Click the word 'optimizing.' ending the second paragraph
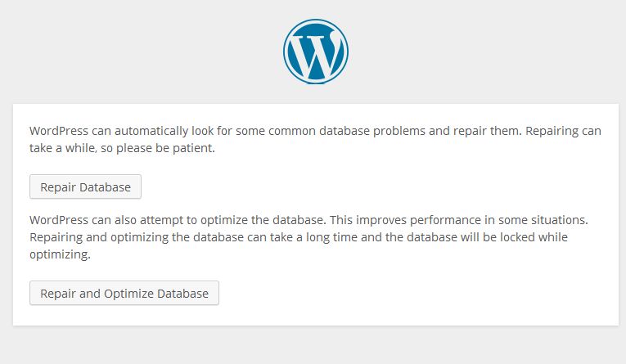This screenshot has width=626, height=364. (x=60, y=254)
